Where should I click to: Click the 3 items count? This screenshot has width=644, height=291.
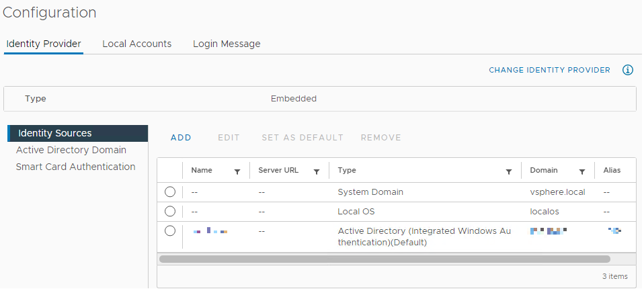point(615,277)
